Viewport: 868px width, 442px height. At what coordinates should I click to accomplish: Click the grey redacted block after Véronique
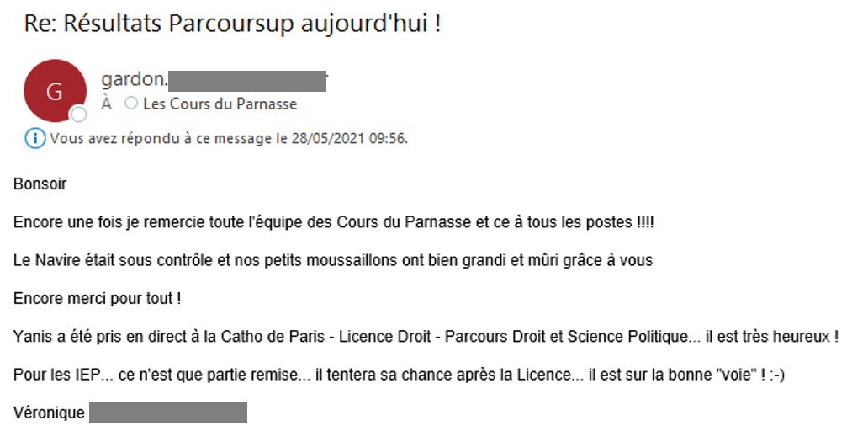pyautogui.click(x=168, y=413)
